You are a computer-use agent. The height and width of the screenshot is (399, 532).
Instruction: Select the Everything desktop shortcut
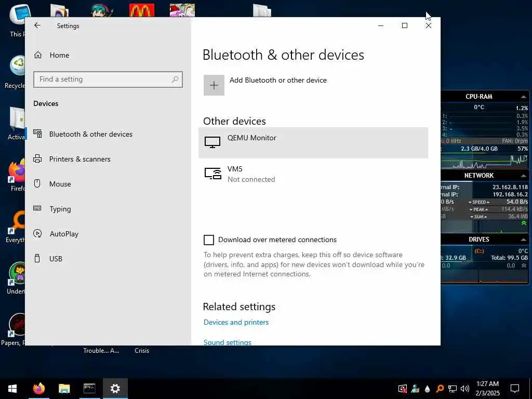pos(15,228)
